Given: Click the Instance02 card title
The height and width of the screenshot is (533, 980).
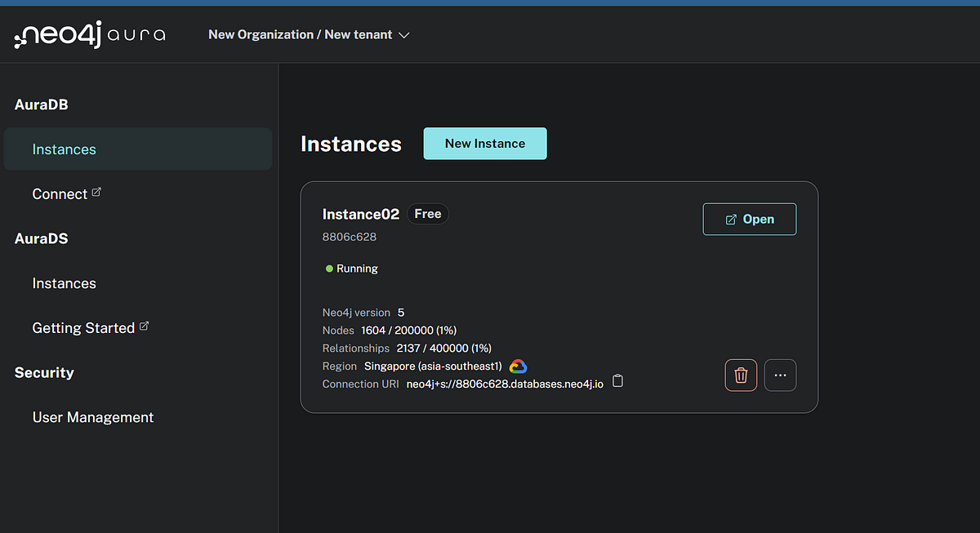Looking at the screenshot, I should click(x=361, y=214).
